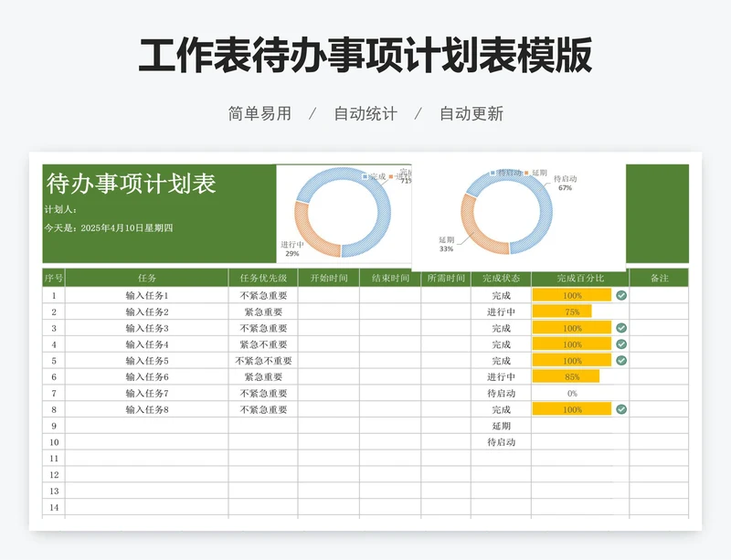Select the 85% progress bar in row 6
This screenshot has height=560, width=731.
pyautogui.click(x=566, y=376)
